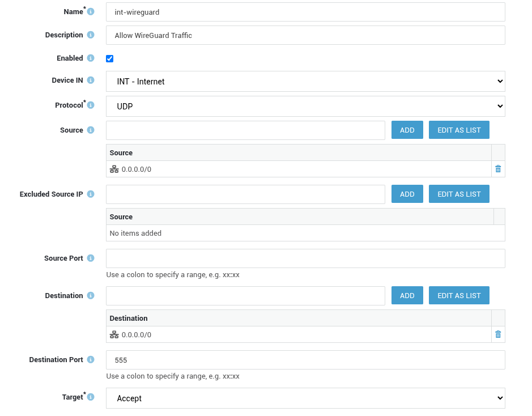The height and width of the screenshot is (416, 532).
Task: Click network icon in Destination row
Action: pos(114,334)
